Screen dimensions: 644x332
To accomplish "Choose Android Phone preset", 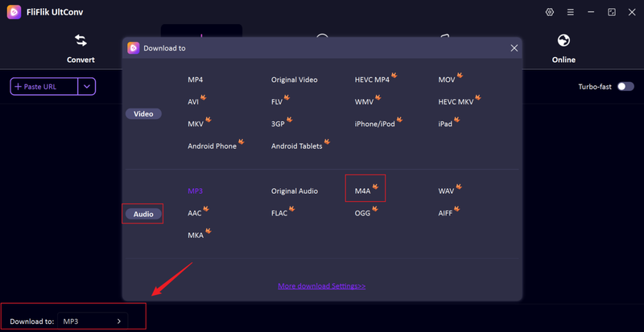I will click(212, 146).
